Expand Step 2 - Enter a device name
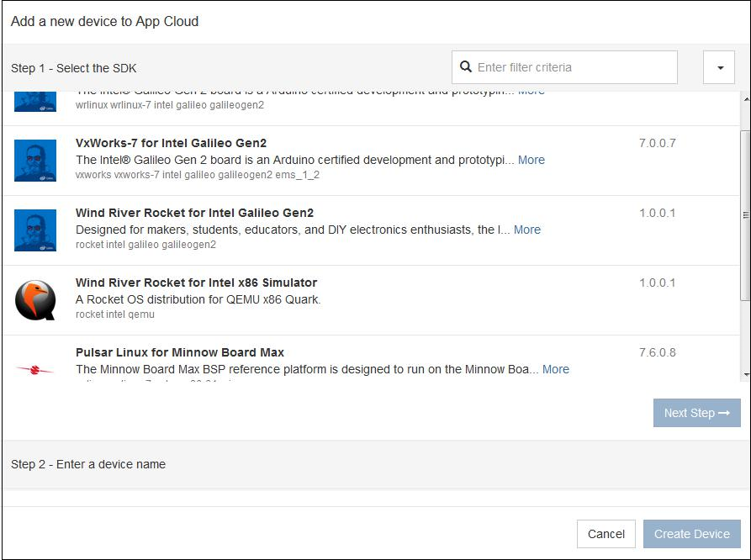Screen dimensions: 751x560 (88, 464)
